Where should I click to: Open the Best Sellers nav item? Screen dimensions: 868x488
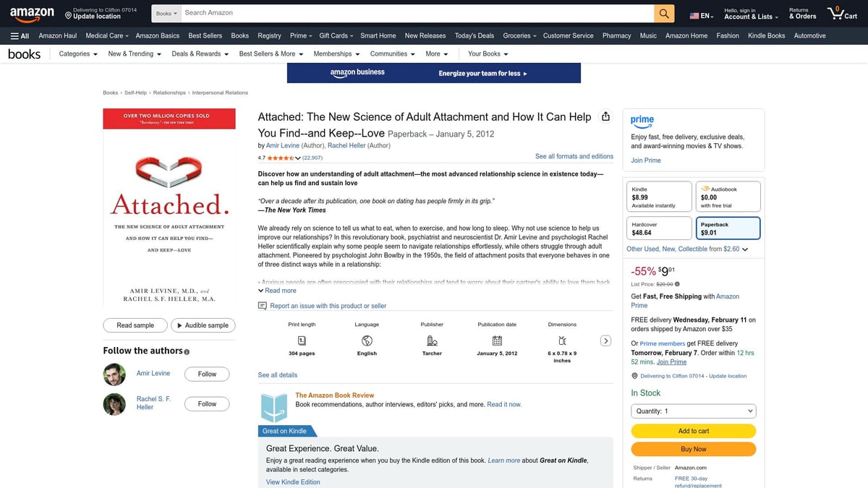(205, 35)
